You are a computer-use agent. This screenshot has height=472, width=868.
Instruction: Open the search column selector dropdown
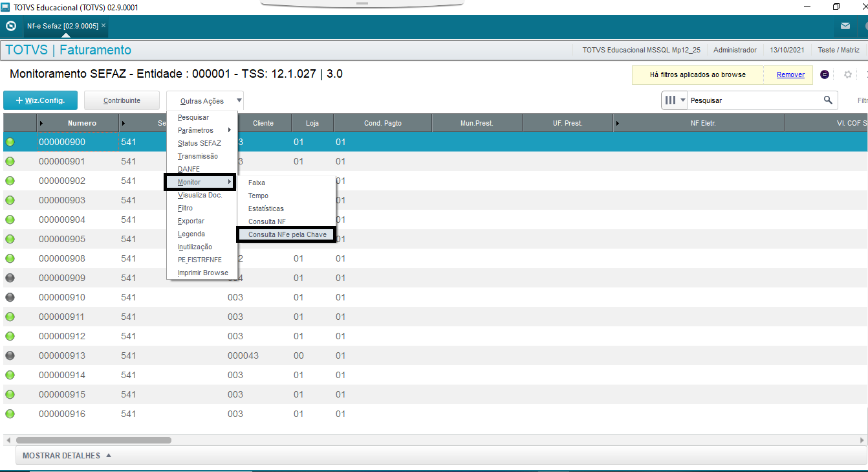coord(673,100)
